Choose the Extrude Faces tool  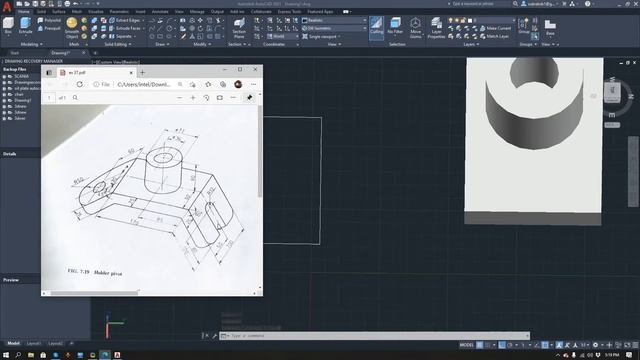click(125, 28)
